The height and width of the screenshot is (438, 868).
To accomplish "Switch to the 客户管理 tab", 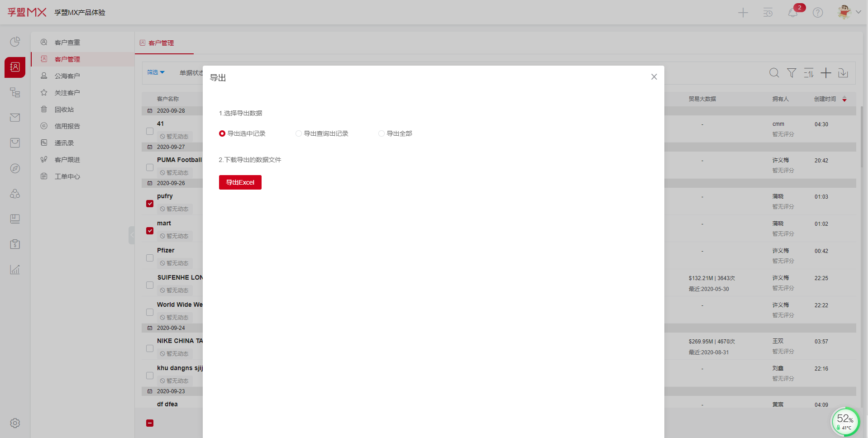I will pos(161,43).
